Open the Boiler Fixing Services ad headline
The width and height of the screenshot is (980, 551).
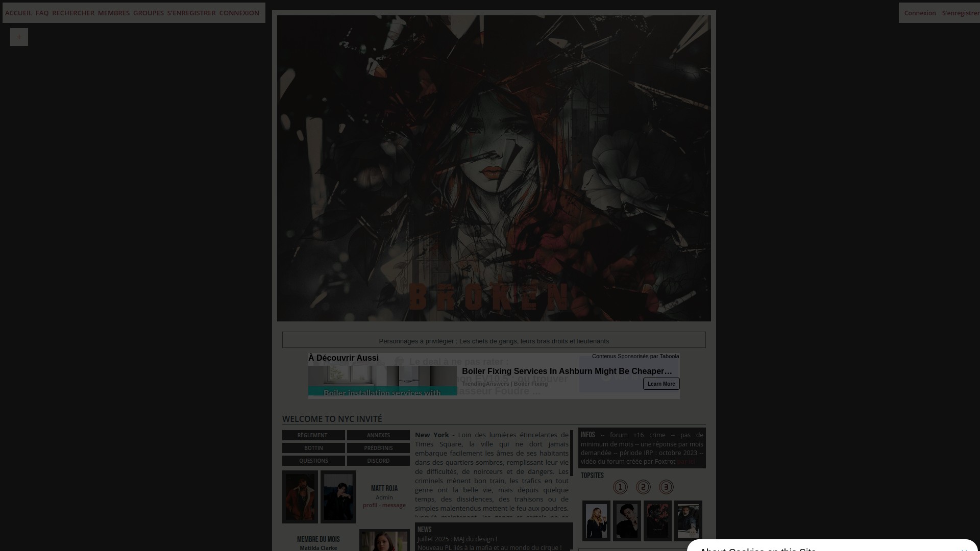567,371
